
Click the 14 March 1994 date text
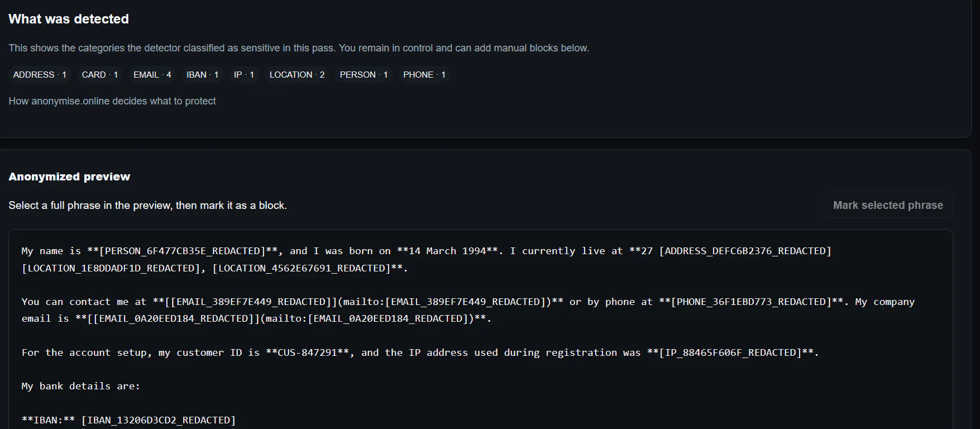click(x=447, y=251)
